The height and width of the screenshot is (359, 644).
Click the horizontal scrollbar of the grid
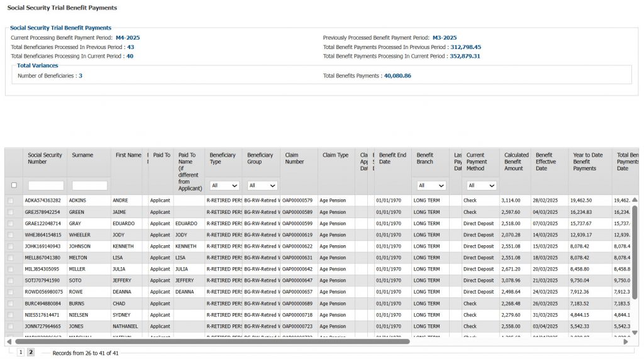[213, 342]
